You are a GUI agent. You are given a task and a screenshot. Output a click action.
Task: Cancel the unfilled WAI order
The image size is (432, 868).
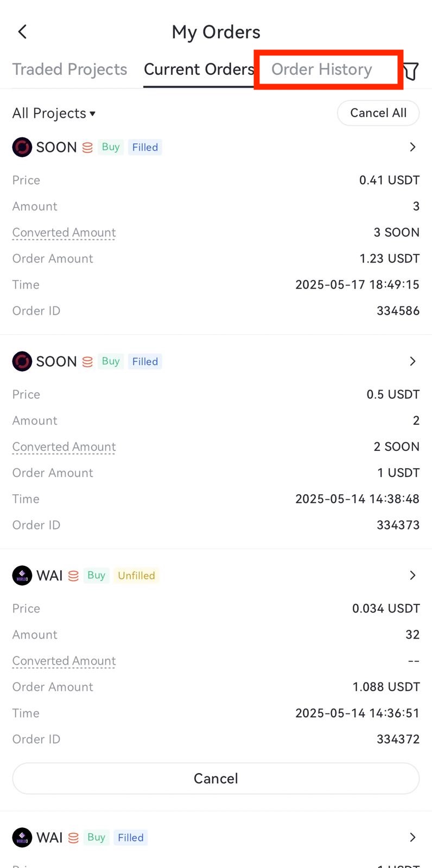click(x=216, y=778)
